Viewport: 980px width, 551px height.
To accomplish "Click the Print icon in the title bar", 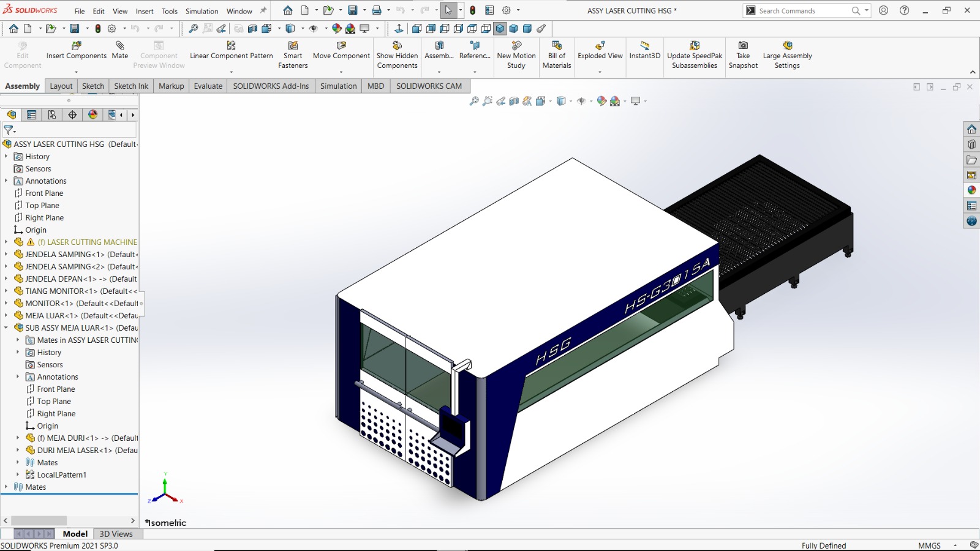I will point(376,10).
